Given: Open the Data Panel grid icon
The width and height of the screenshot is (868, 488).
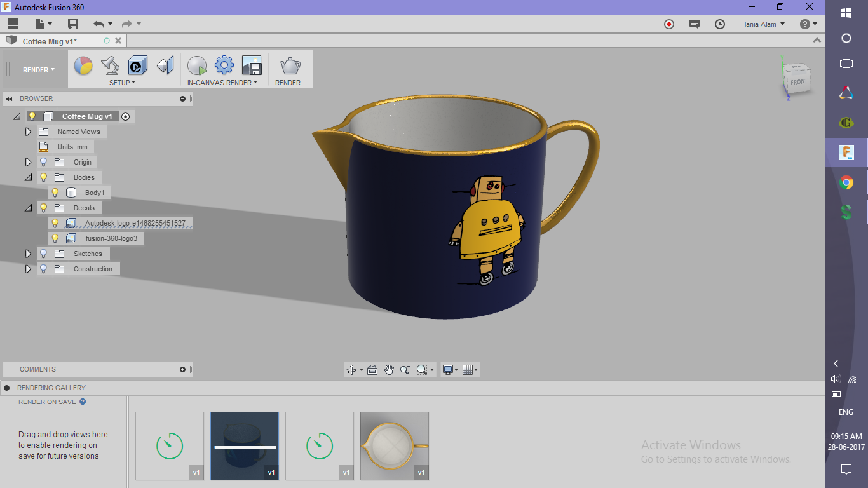Looking at the screenshot, I should click(x=13, y=24).
